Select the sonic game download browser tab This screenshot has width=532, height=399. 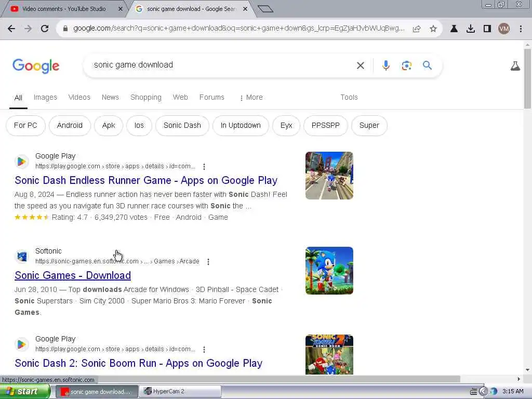[x=191, y=9]
